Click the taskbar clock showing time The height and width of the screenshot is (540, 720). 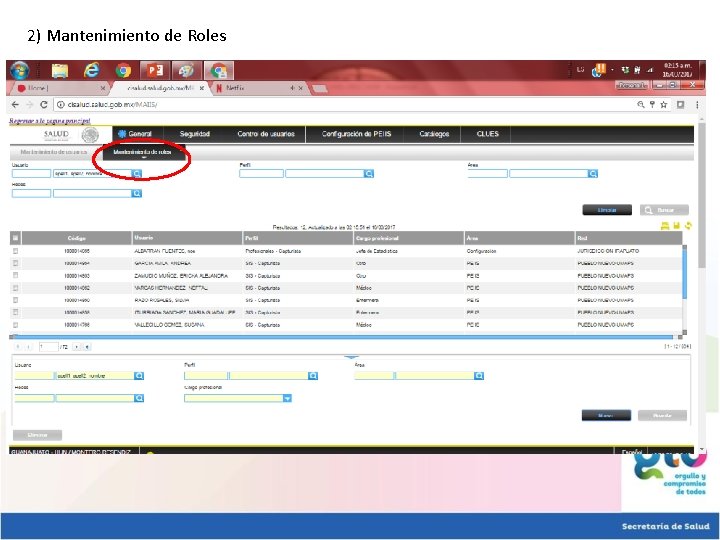pos(678,70)
